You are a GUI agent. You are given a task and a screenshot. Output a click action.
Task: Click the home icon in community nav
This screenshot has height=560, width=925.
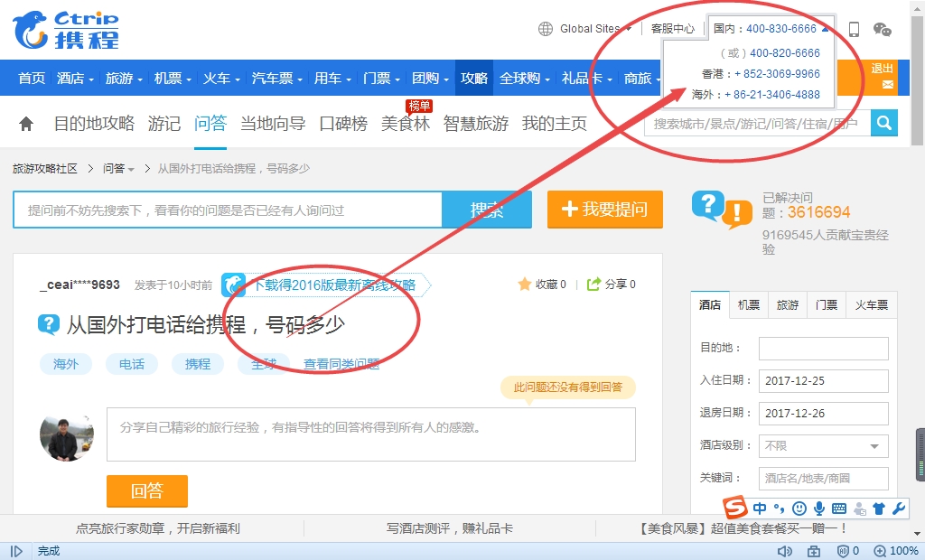[26, 124]
